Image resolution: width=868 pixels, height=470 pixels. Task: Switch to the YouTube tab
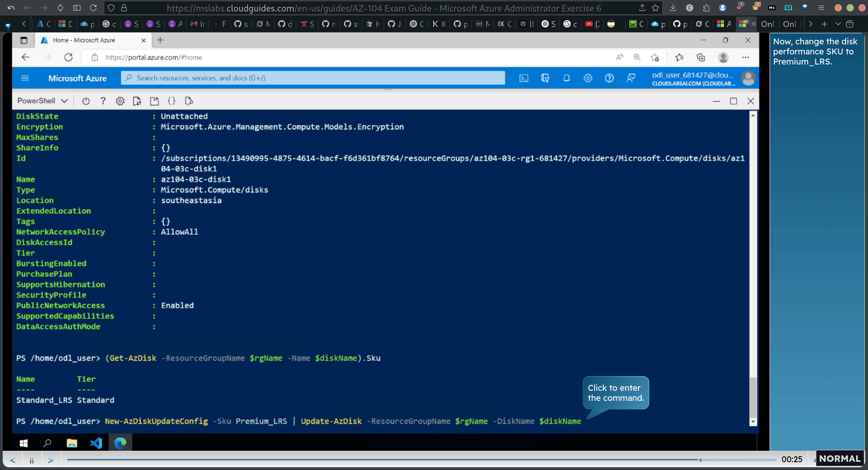[592, 24]
